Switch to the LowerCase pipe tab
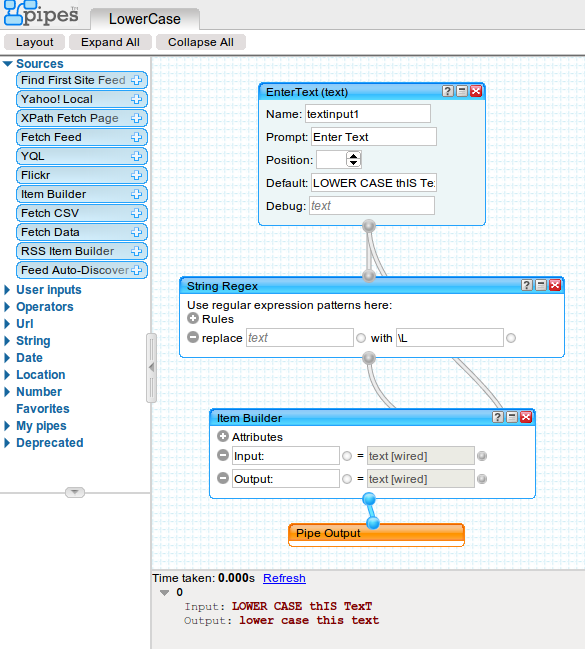 [144, 19]
